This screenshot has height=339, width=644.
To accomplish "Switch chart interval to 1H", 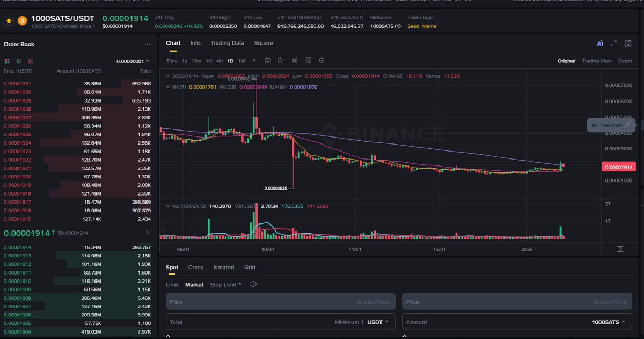I will (x=209, y=61).
